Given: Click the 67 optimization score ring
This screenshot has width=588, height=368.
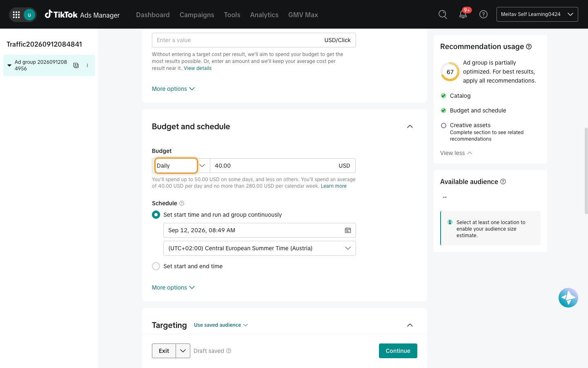Looking at the screenshot, I should click(450, 72).
